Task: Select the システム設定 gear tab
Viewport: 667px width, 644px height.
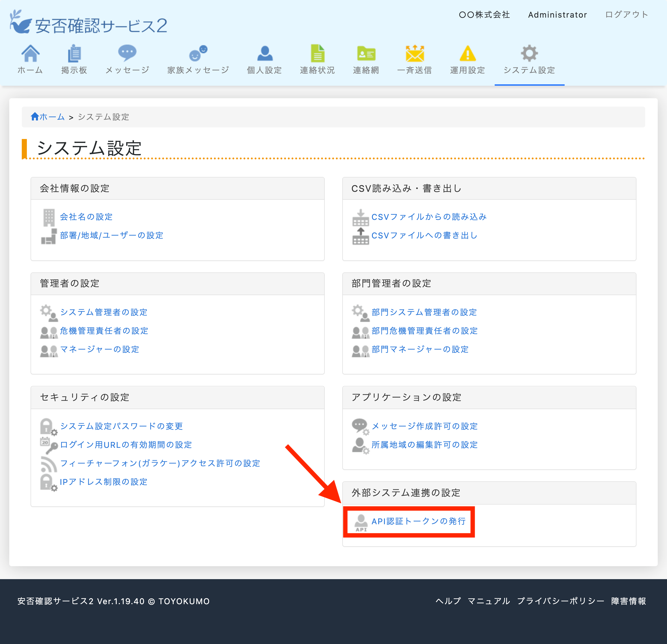Action: (529, 53)
